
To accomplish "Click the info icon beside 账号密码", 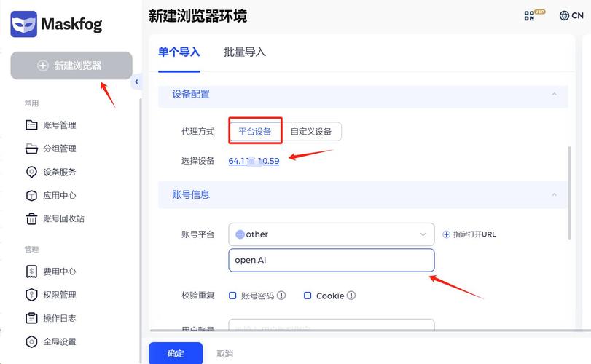I will tap(281, 296).
